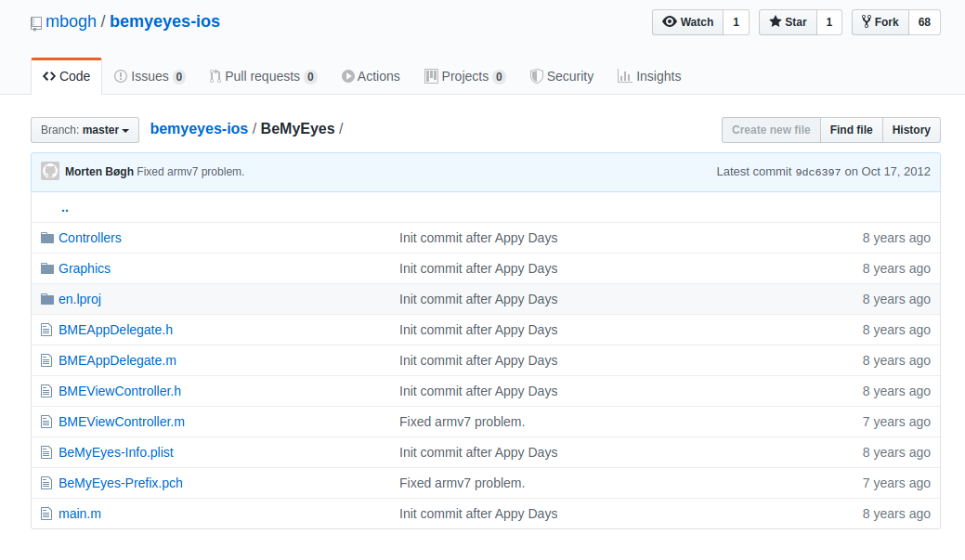965x560 pixels.
Task: Open 'Fixed armv7 problem.' in BMEViewController.m row
Action: pos(463,422)
